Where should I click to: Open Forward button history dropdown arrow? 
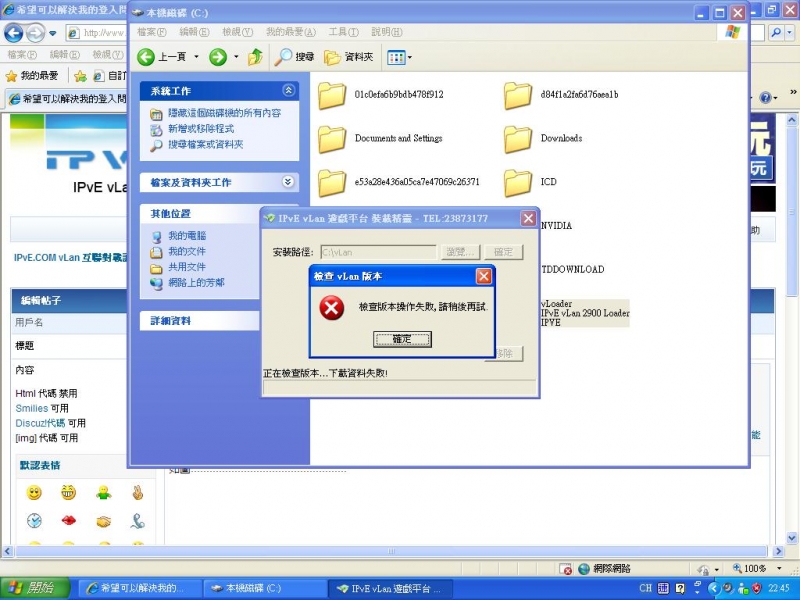pos(236,57)
